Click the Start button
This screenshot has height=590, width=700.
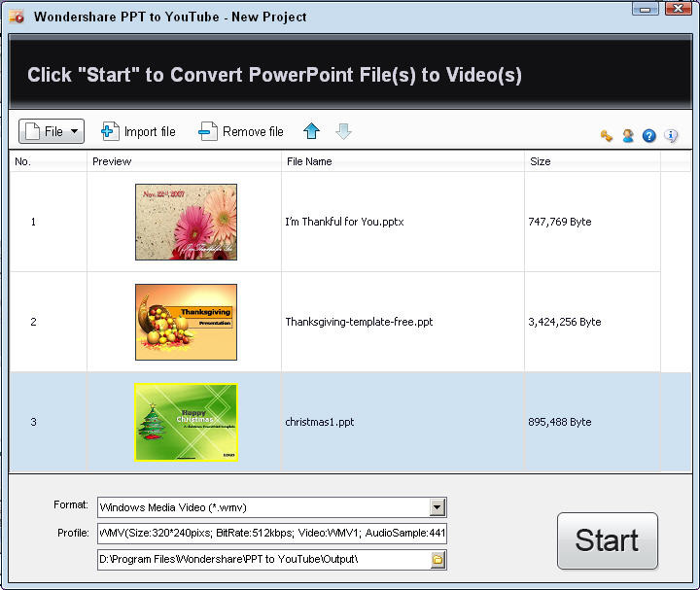click(x=607, y=540)
